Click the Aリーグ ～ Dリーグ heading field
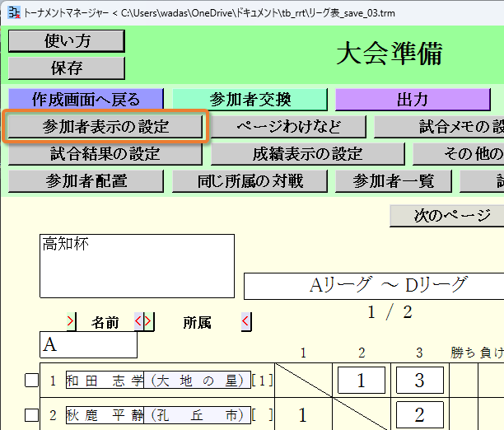 point(374,286)
